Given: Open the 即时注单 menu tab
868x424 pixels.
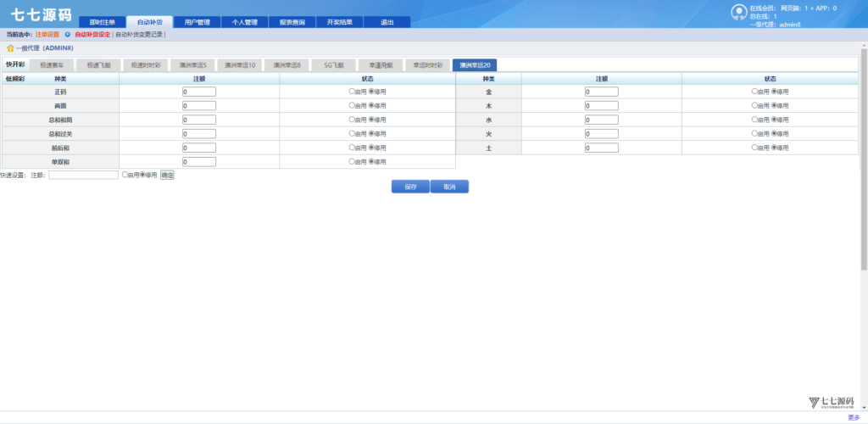Looking at the screenshot, I should 103,22.
